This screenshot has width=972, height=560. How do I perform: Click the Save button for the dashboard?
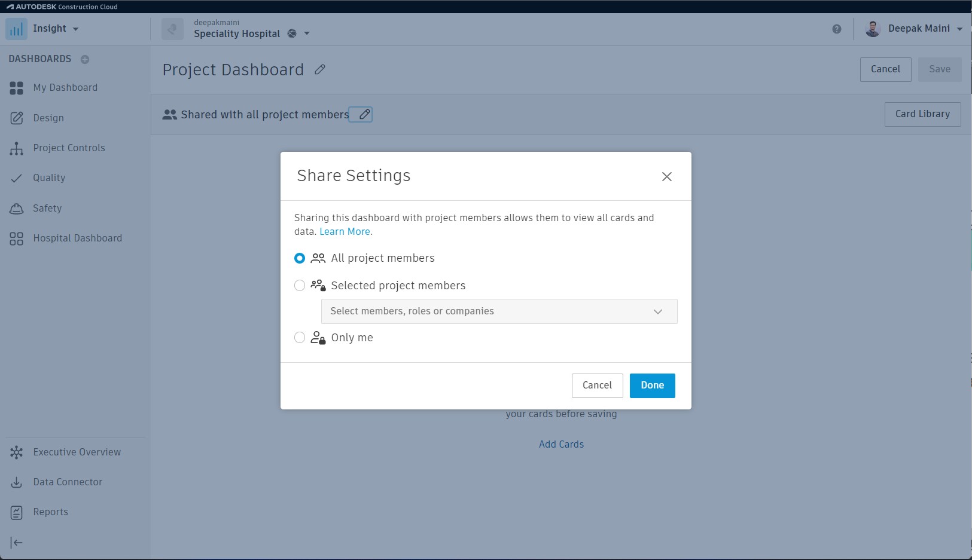coord(940,69)
